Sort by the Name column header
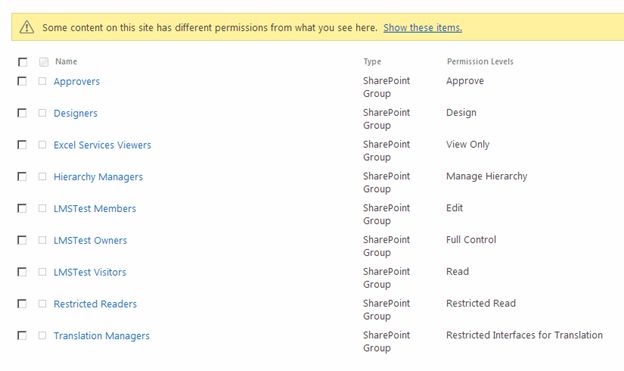The width and height of the screenshot is (624, 371). point(66,61)
